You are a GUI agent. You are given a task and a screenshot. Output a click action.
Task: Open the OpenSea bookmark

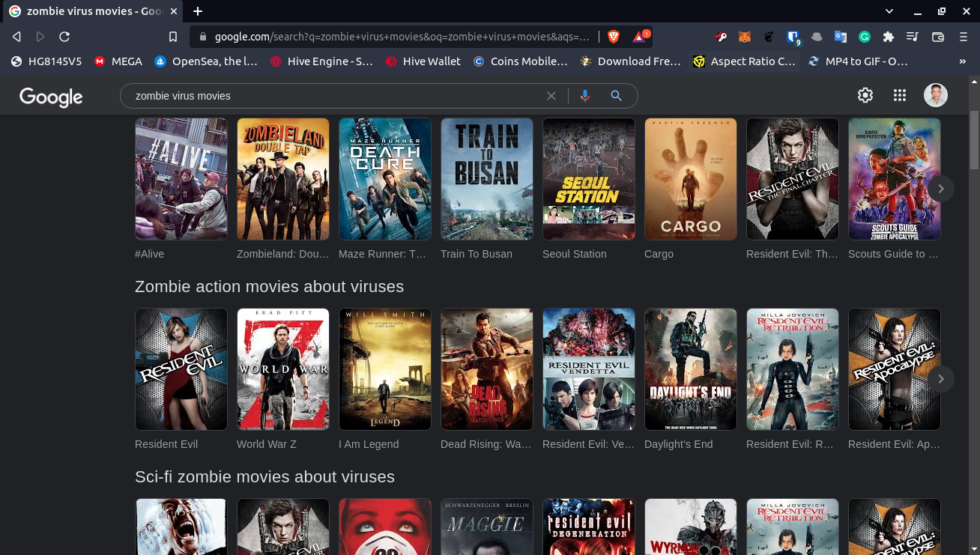tap(206, 61)
